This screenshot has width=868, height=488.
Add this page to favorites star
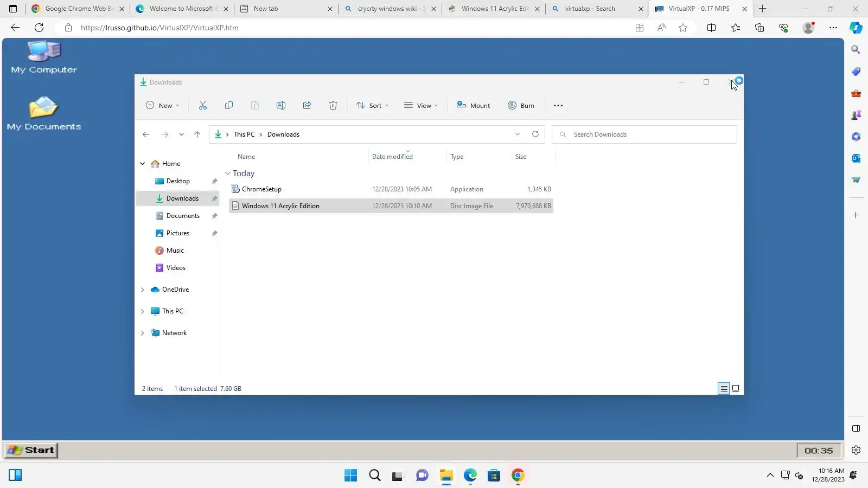(x=683, y=28)
